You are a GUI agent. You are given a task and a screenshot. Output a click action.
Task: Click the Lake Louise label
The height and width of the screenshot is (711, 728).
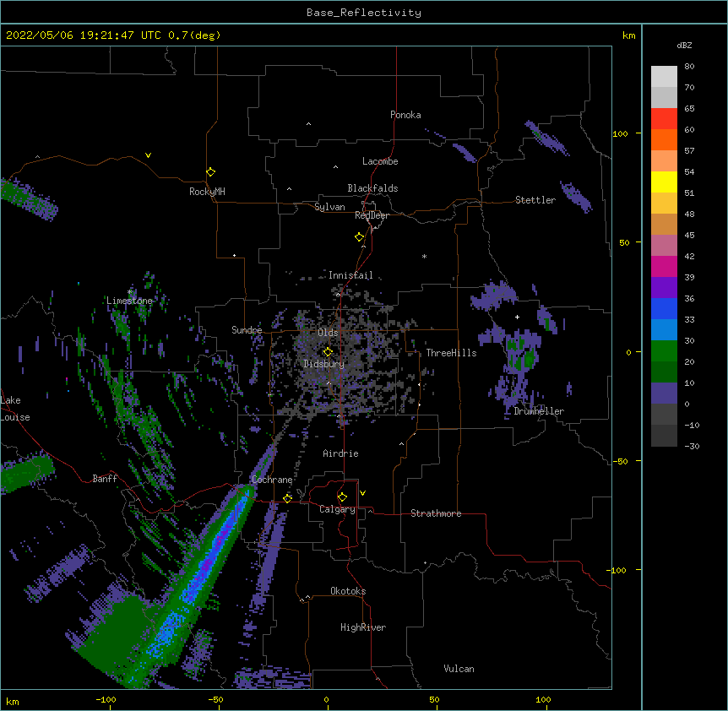(15, 409)
